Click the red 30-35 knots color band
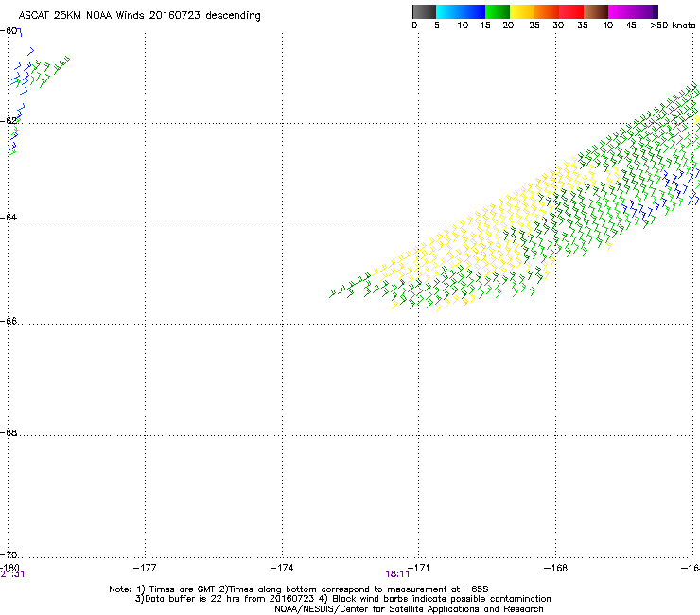The image size is (700, 615). 571,11
